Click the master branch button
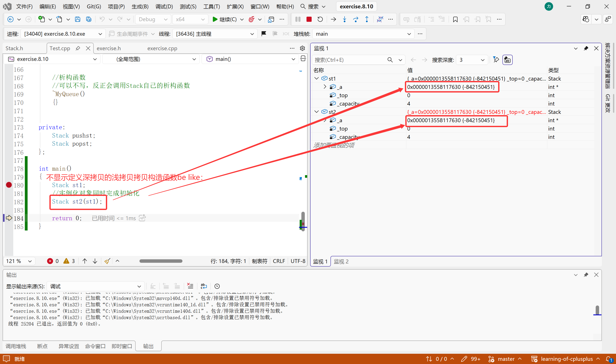The width and height of the screenshot is (616, 364). pyautogui.click(x=505, y=359)
